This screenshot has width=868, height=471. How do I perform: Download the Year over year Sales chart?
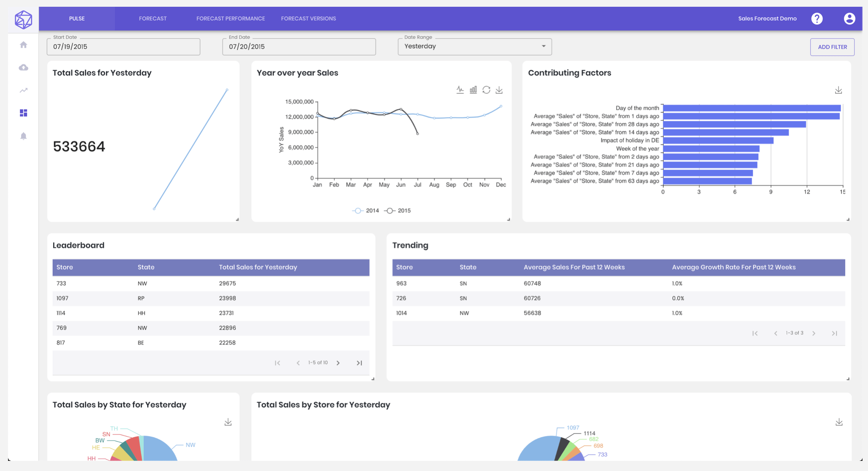tap(499, 90)
